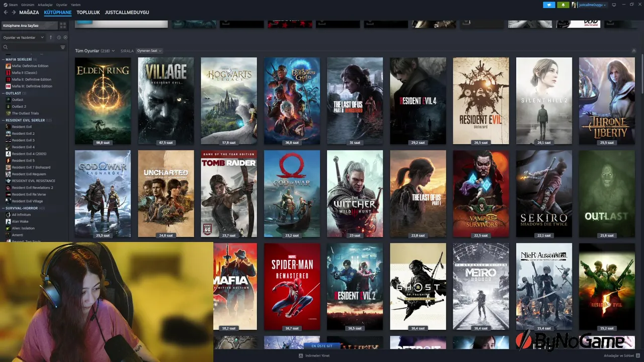Open the Oynanan Saat sort dropdown
Screen dimensions: 644x362
tap(149, 51)
